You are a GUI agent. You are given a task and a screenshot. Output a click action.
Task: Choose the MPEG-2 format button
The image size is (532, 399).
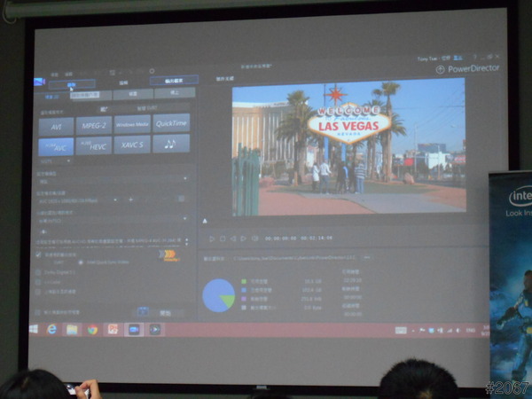[93, 125]
